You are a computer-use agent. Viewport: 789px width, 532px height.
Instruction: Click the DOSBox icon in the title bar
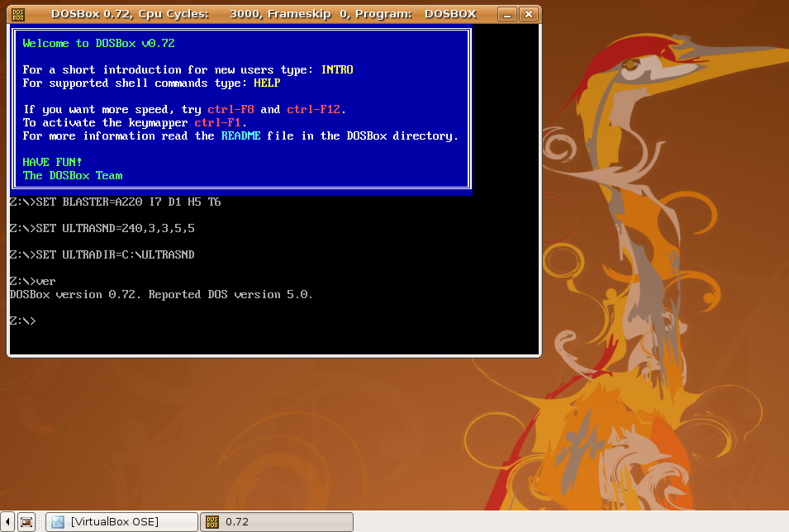pyautogui.click(x=18, y=14)
